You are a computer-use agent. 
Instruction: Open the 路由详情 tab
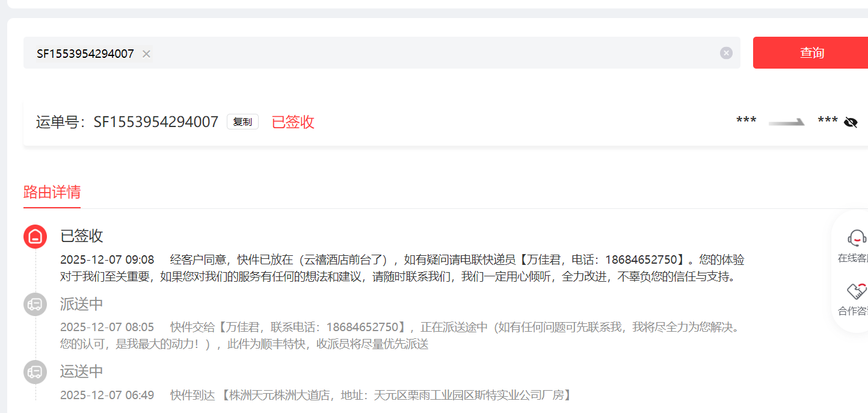point(52,192)
